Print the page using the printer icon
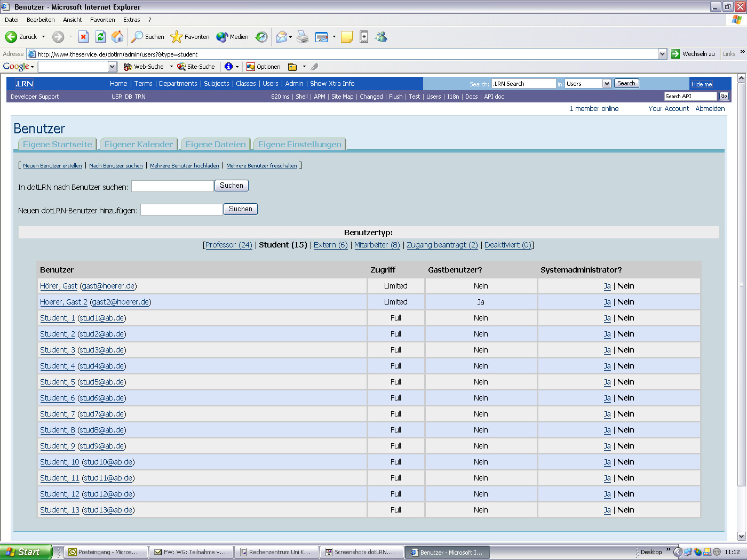 [303, 37]
